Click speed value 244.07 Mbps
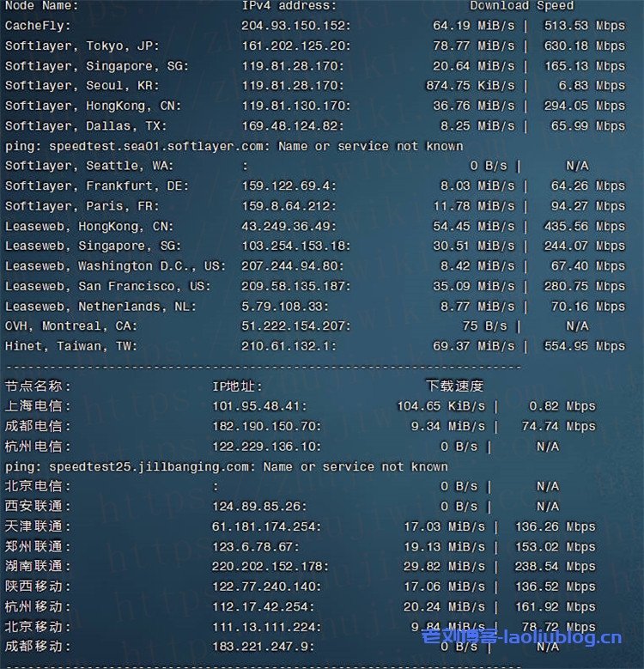 (584, 246)
